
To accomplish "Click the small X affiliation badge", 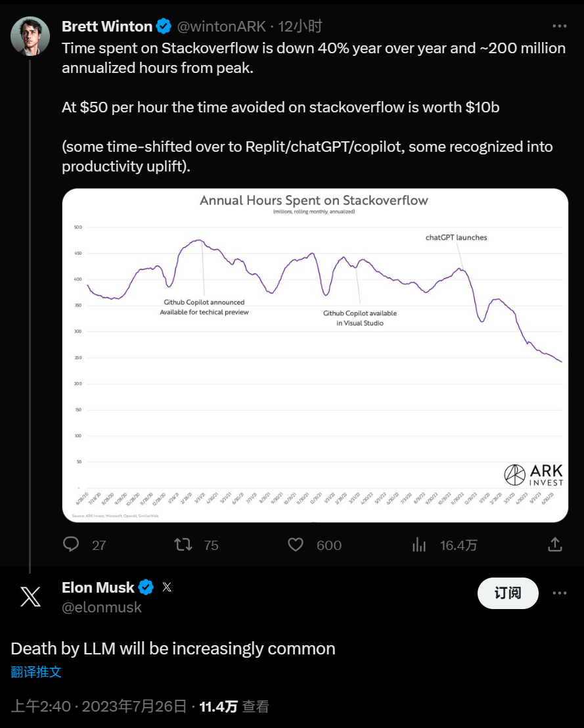I will click(x=167, y=587).
